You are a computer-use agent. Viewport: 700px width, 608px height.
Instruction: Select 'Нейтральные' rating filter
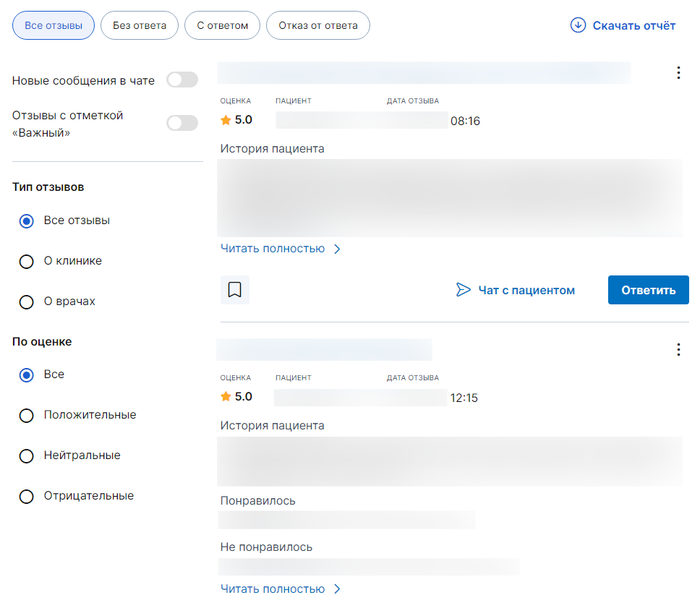[27, 455]
